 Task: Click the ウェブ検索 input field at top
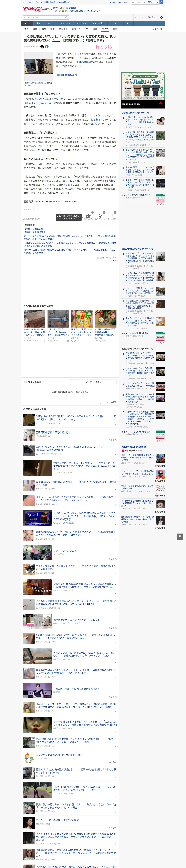[137, 2]
